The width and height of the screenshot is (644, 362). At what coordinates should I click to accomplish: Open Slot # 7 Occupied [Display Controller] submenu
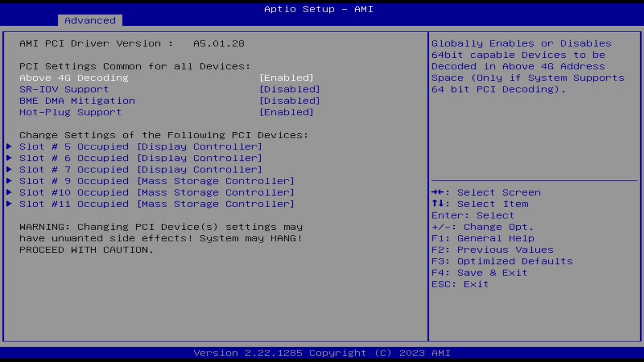pos(141,169)
